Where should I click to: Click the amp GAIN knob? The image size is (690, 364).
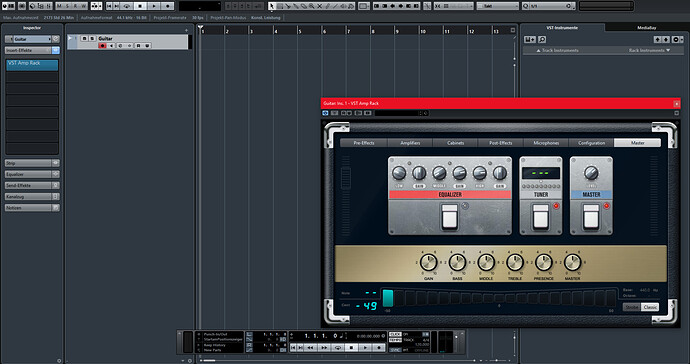point(428,263)
